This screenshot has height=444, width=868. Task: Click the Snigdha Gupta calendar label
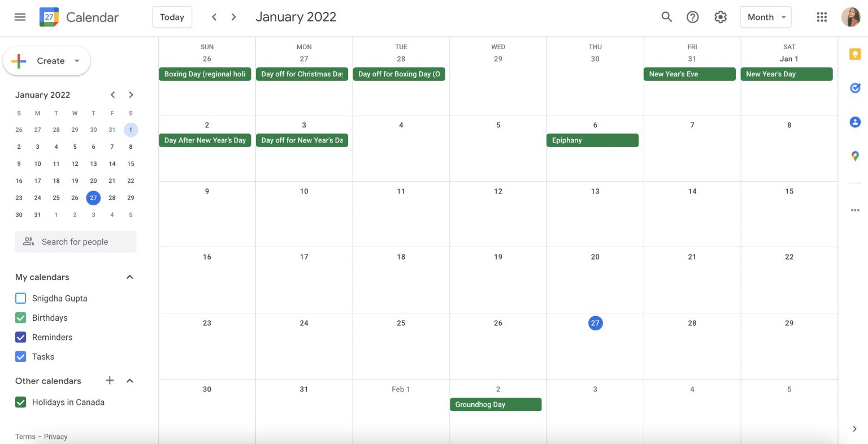pos(60,298)
